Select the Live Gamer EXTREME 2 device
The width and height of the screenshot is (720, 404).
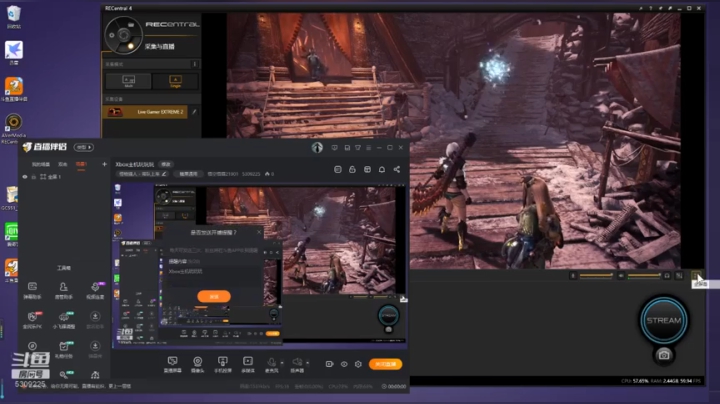point(145,112)
